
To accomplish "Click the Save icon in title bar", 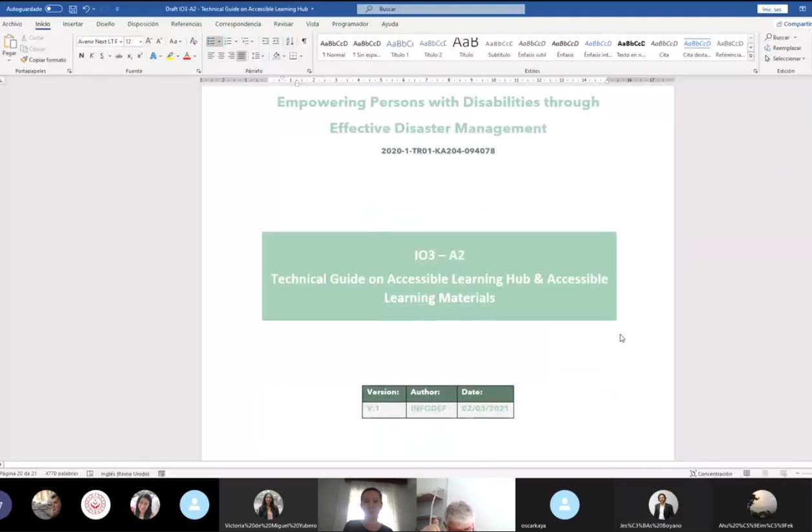I will [x=73, y=9].
